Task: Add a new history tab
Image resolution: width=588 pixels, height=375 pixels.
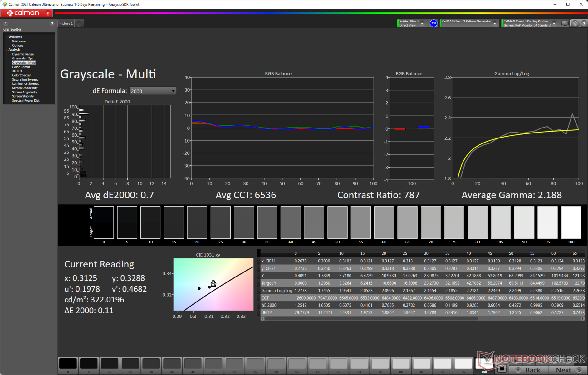Action: 79,24
